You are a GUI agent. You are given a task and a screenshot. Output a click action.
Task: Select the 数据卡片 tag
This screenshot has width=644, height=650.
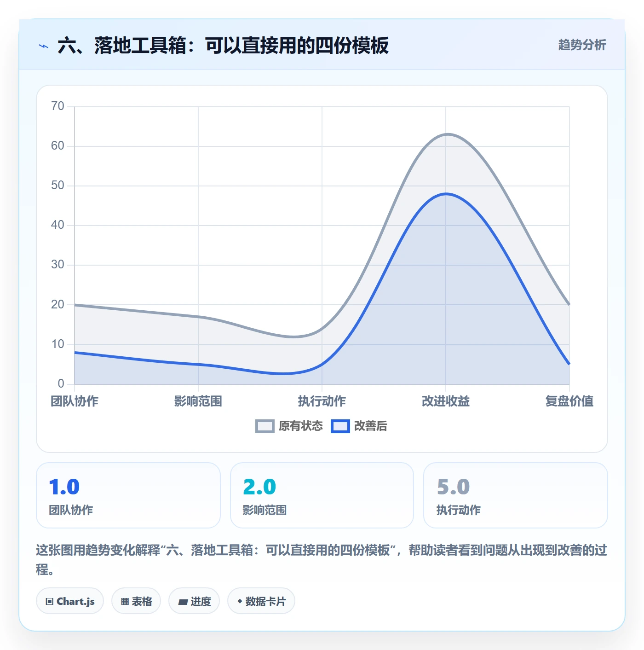point(261,601)
